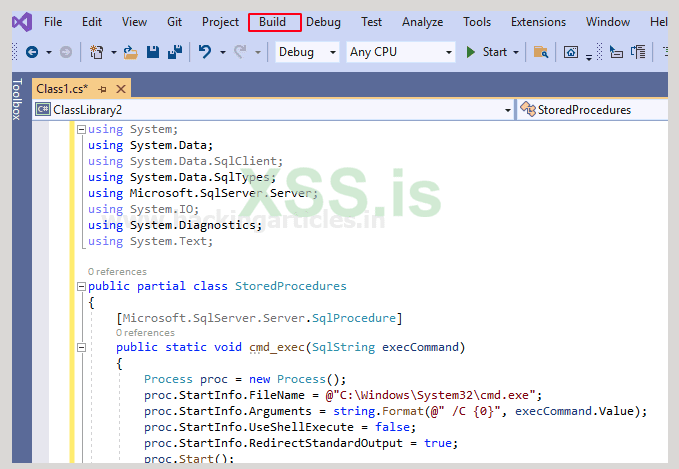Open the Toolbox side panel tab

tap(17, 99)
